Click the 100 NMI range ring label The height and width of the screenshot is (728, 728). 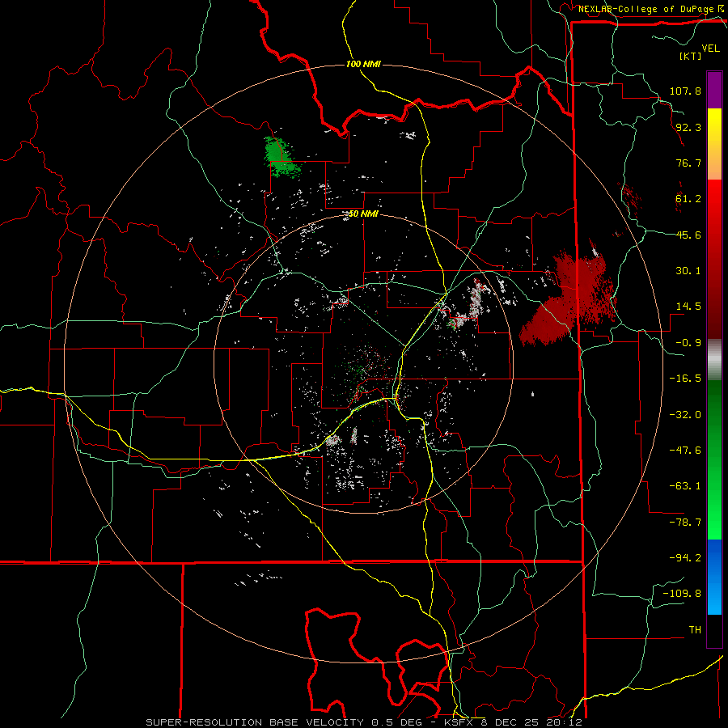point(363,64)
